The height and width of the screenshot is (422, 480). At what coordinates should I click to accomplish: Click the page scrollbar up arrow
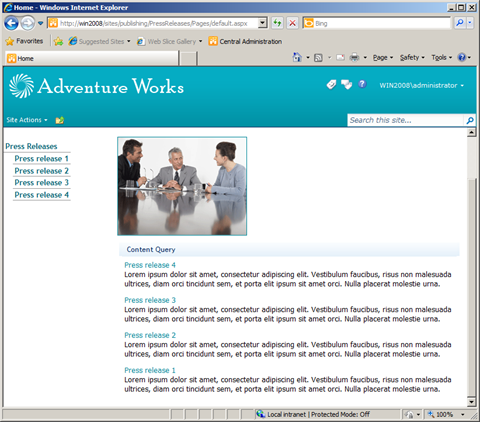click(x=471, y=133)
